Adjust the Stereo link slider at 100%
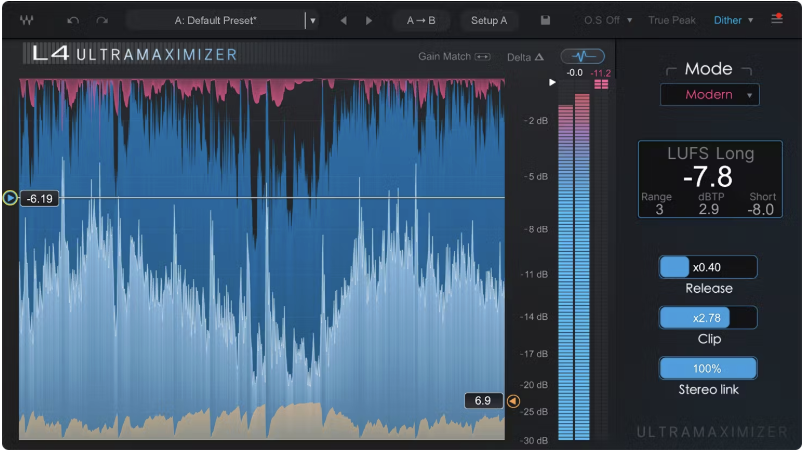802x451 pixels. pyautogui.click(x=708, y=368)
